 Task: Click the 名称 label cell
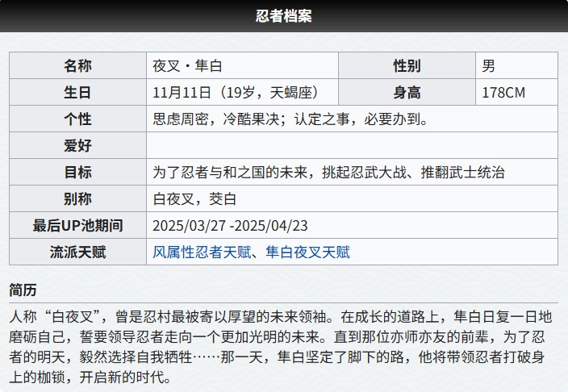[x=77, y=66]
